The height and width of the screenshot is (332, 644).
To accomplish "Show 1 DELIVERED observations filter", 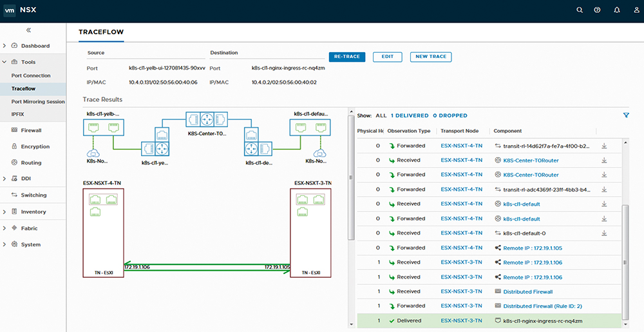I will click(410, 115).
